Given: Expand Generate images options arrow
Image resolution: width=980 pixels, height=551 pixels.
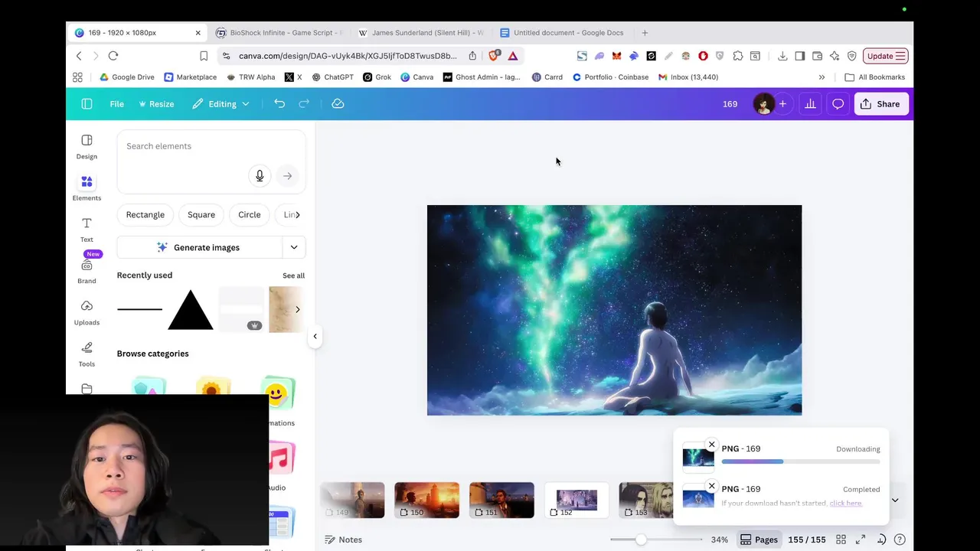Looking at the screenshot, I should tap(294, 247).
